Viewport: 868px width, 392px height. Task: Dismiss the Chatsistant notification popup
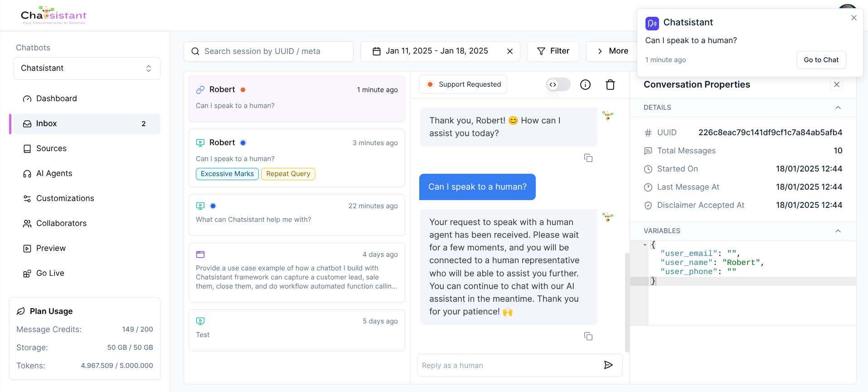click(x=854, y=18)
